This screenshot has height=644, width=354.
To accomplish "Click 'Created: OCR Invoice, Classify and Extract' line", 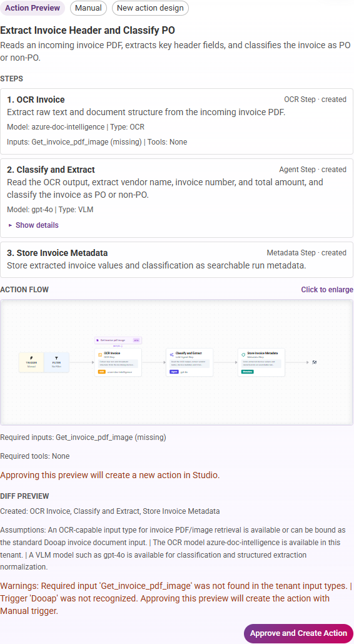I will (x=110, y=511).
